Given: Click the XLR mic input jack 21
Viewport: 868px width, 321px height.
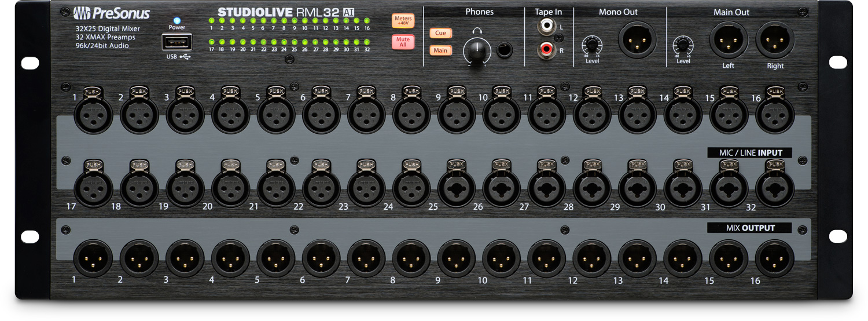Looking at the screenshot, I should tap(276, 188).
